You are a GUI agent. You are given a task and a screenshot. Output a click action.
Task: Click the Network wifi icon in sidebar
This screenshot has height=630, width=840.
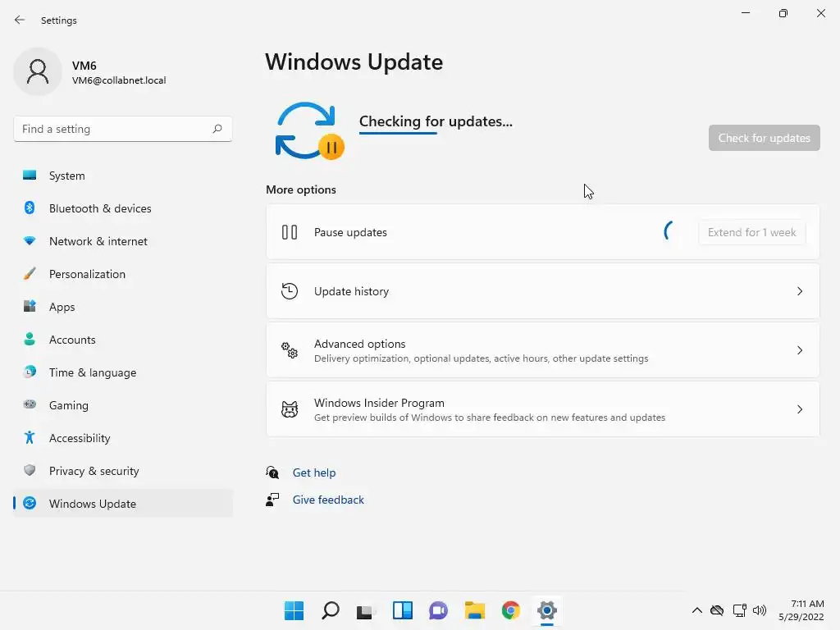30,240
